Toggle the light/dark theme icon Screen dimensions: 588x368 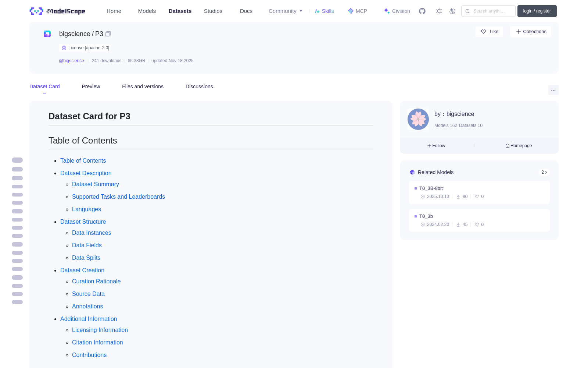point(439,11)
